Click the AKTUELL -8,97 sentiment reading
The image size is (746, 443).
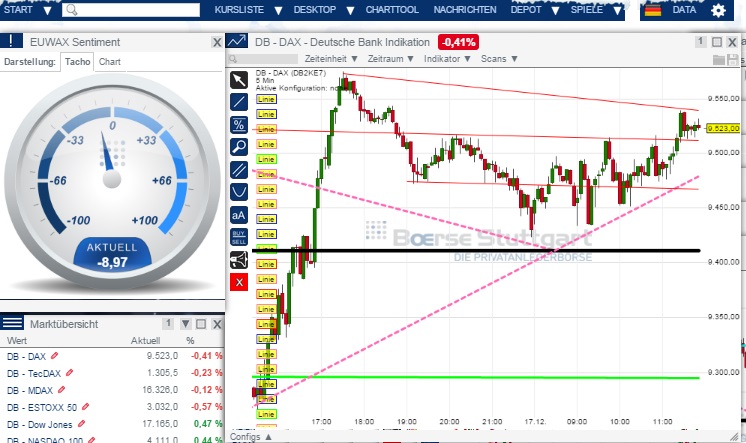112,255
